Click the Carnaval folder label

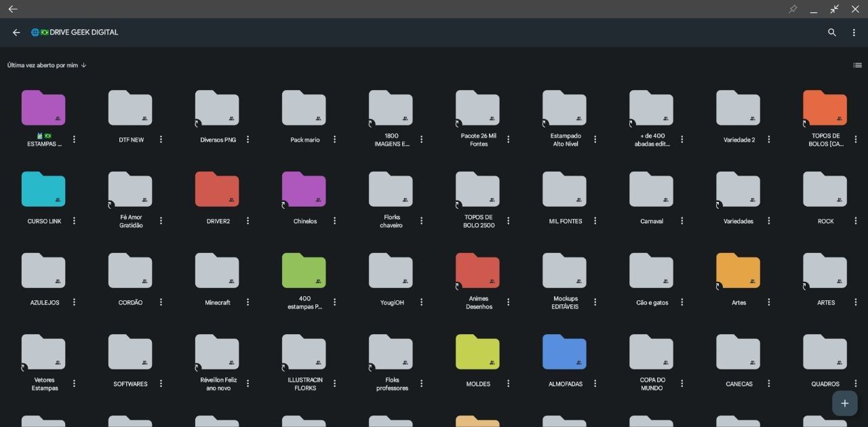point(651,222)
